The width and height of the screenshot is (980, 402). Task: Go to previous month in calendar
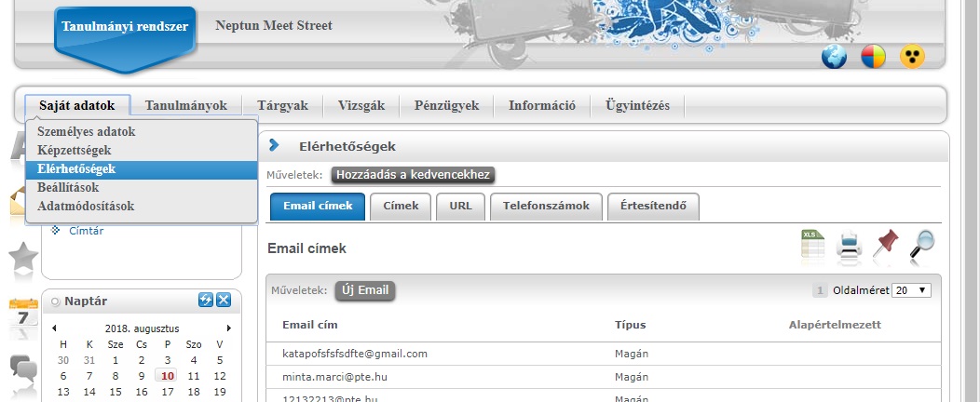click(x=54, y=328)
